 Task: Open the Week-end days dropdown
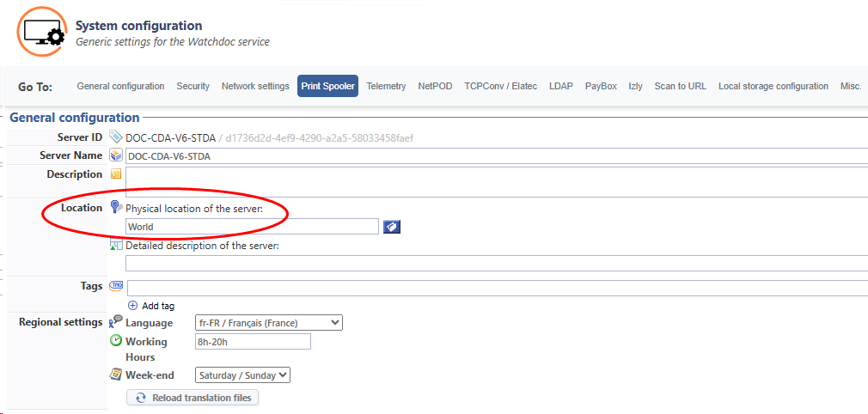tap(243, 375)
